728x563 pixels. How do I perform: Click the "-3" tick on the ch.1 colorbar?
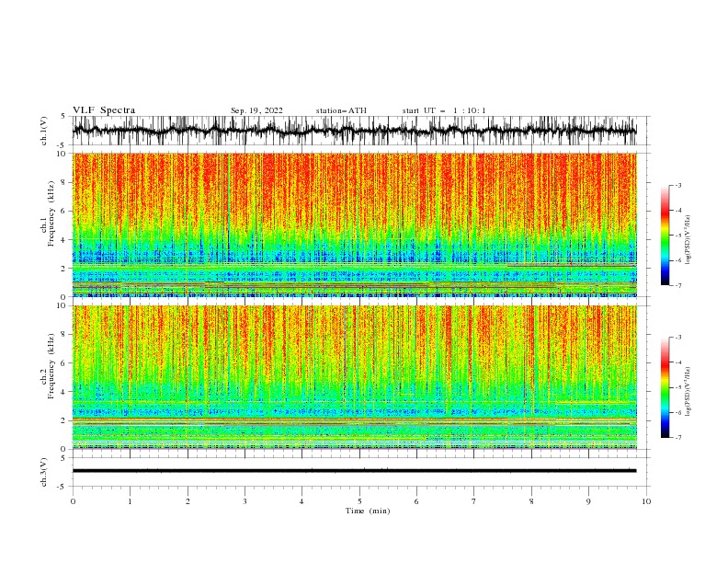coord(677,185)
